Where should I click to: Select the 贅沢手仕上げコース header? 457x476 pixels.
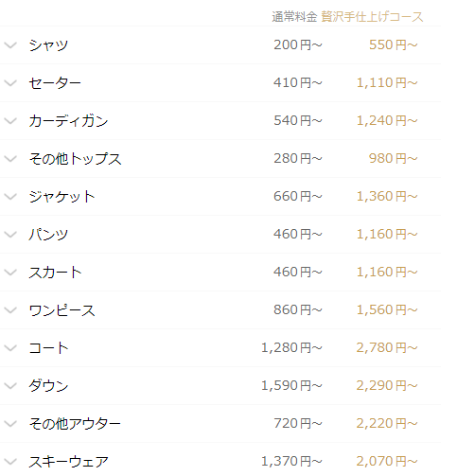coord(372,17)
